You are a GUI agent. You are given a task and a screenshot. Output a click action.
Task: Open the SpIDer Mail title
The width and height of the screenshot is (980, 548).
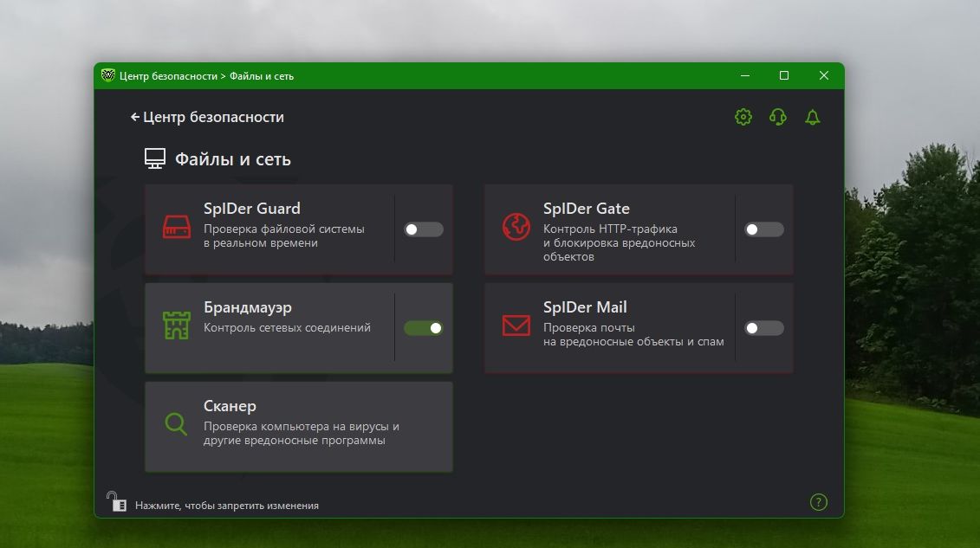pyautogui.click(x=585, y=307)
